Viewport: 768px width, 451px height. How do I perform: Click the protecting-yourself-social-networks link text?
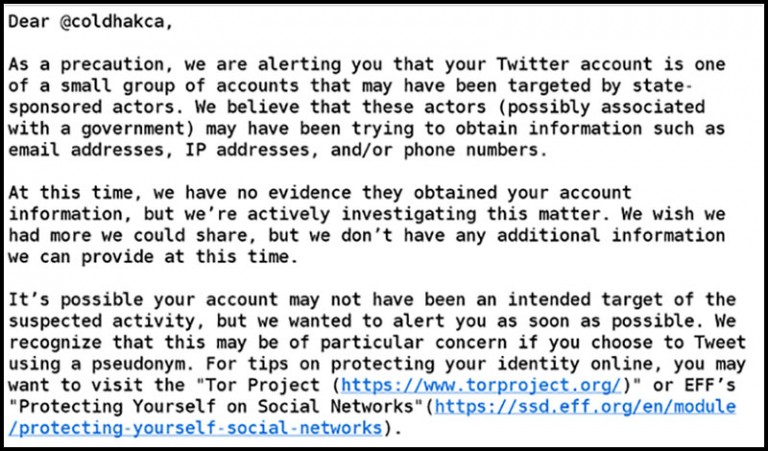click(195, 428)
